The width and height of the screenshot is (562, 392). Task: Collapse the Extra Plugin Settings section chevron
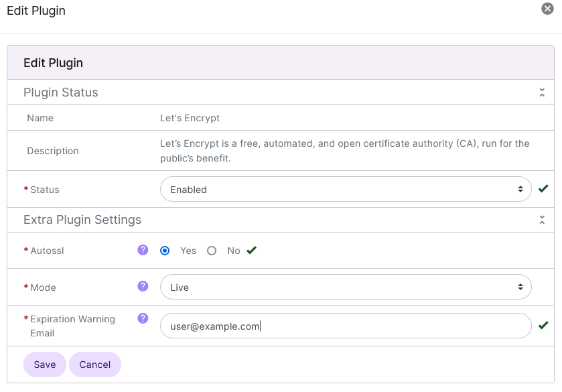tap(543, 219)
